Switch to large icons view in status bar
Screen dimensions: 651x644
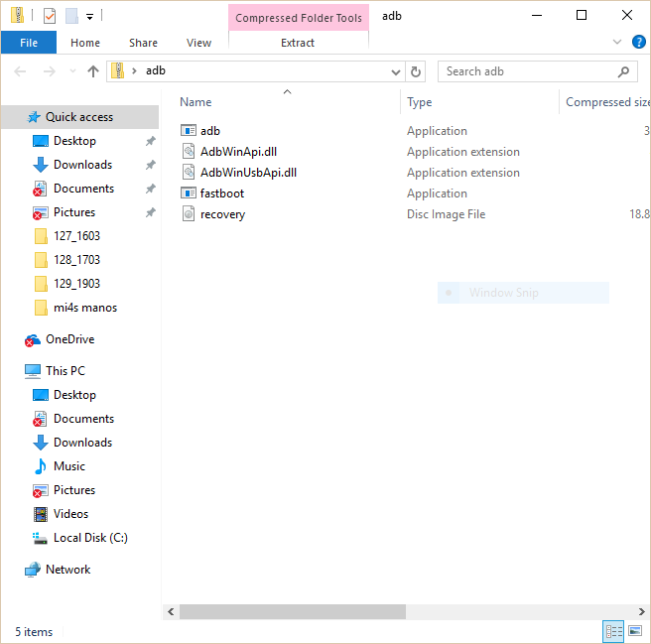[x=634, y=631]
